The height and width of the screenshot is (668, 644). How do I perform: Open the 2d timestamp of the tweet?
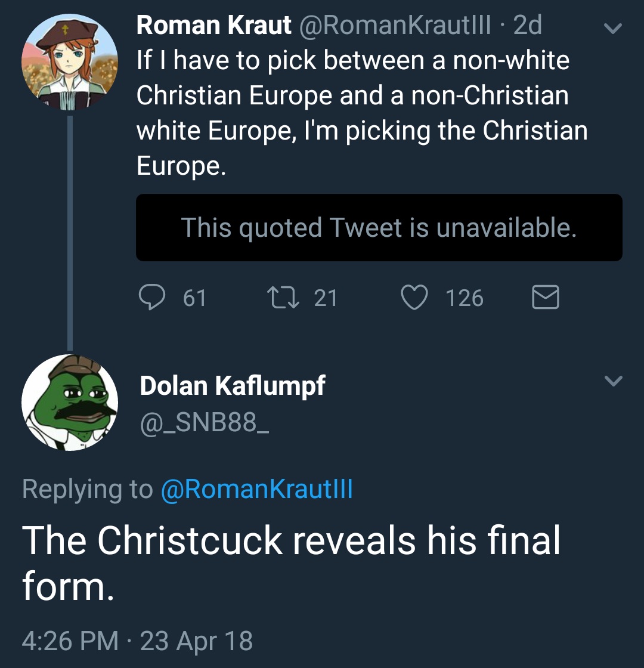(x=527, y=24)
